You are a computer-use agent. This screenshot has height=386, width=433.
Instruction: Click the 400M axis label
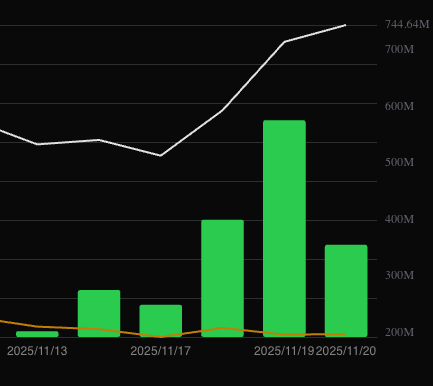[x=399, y=219]
